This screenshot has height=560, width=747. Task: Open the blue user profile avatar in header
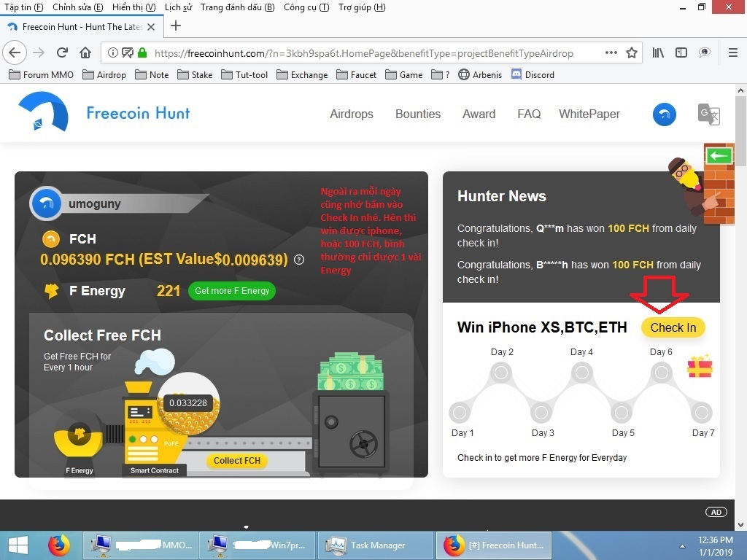pos(664,114)
